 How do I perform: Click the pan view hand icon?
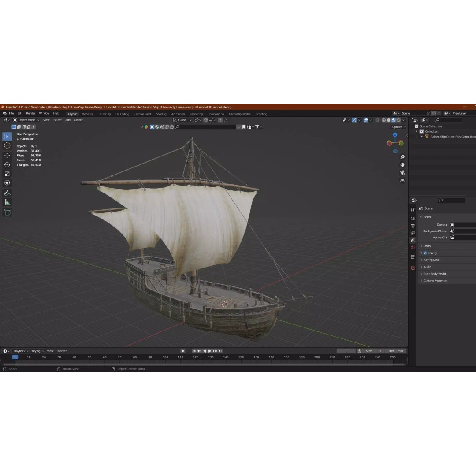[x=402, y=164]
